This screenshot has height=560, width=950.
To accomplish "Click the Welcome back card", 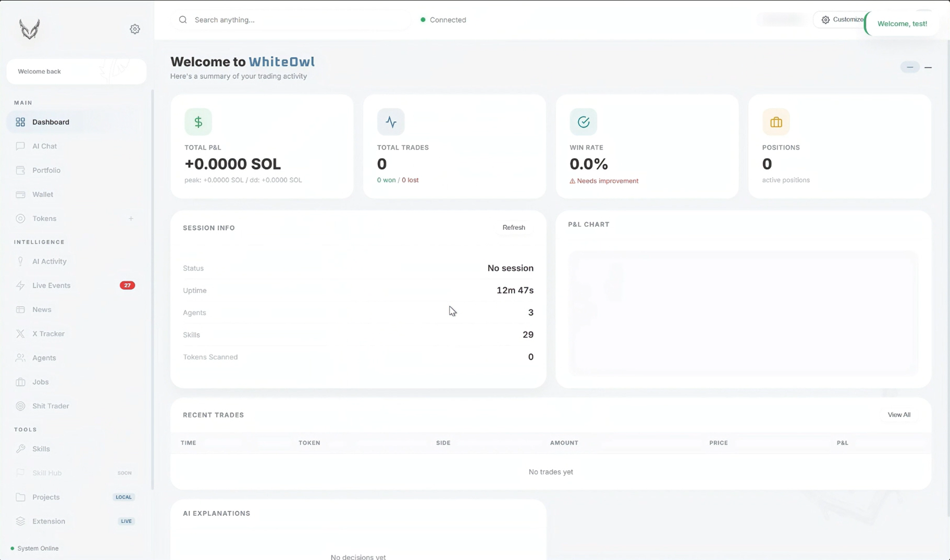I will pyautogui.click(x=76, y=71).
